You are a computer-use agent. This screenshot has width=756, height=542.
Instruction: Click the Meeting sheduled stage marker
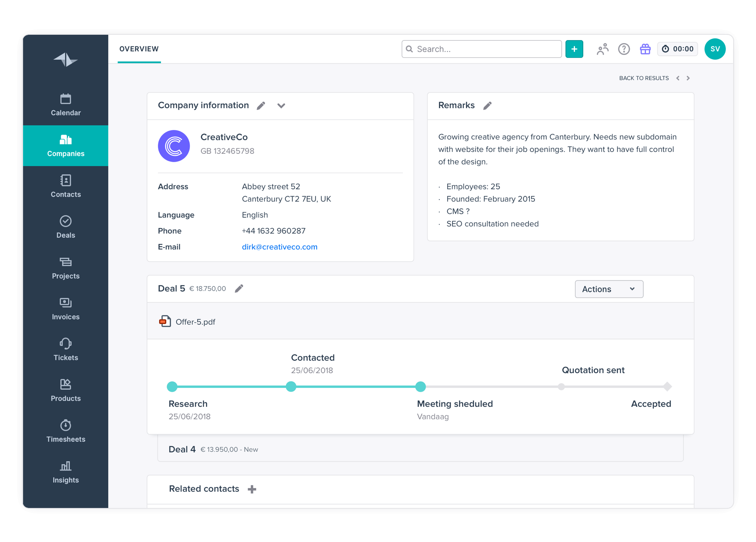coord(420,387)
